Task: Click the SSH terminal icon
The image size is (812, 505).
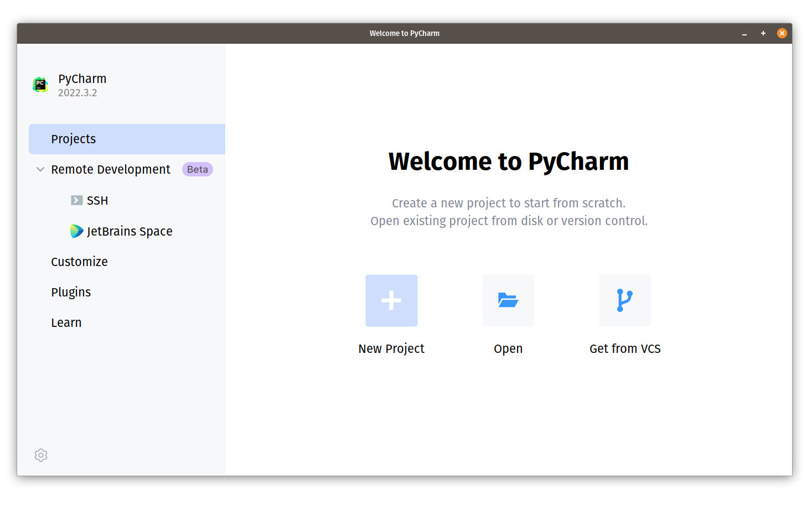Action: 76,200
